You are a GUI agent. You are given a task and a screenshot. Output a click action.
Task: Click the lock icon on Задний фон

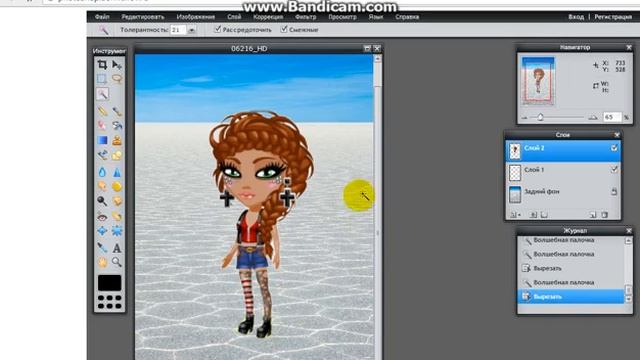click(614, 191)
